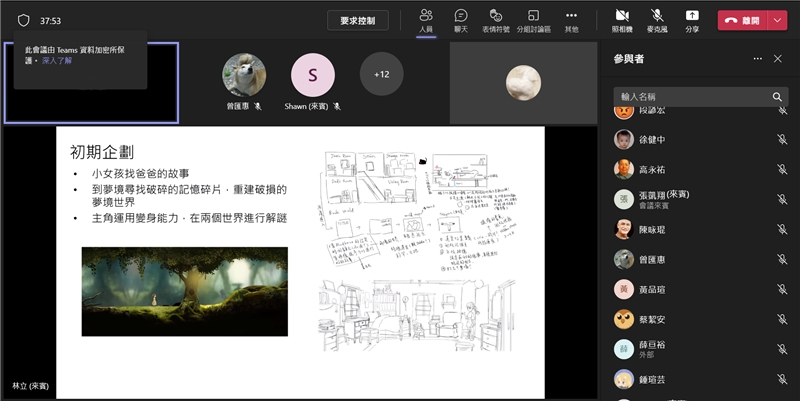Click the 深入了解 link in encryption notice
This screenshot has width=800, height=401.
(58, 60)
